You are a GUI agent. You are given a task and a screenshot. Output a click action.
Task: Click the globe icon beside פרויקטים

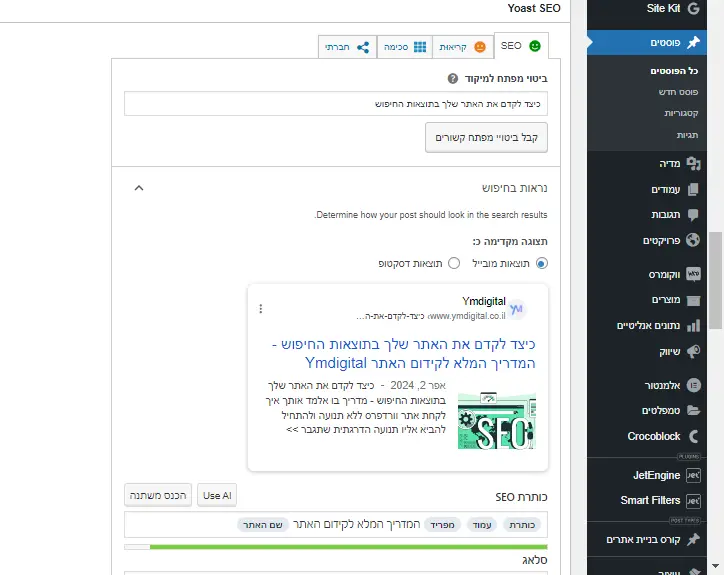[693, 240]
